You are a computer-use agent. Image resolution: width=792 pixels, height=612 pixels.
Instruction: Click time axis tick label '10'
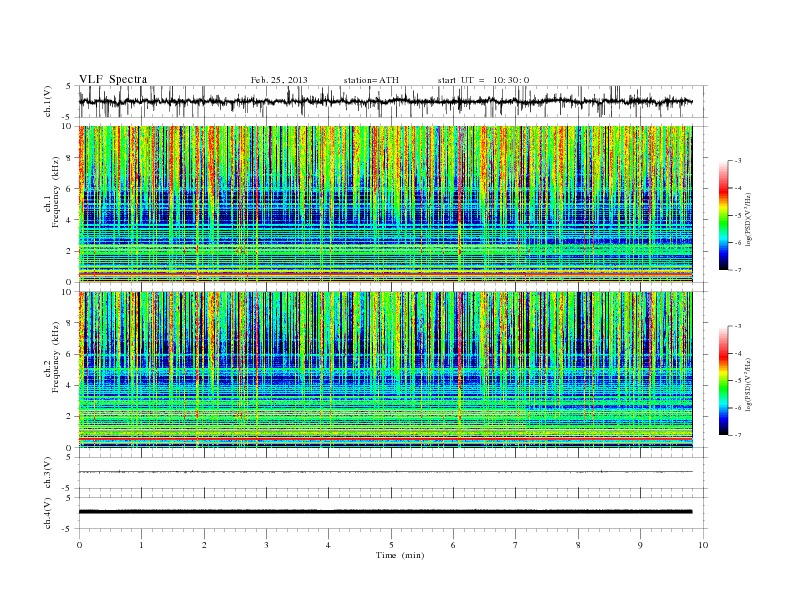pos(703,545)
